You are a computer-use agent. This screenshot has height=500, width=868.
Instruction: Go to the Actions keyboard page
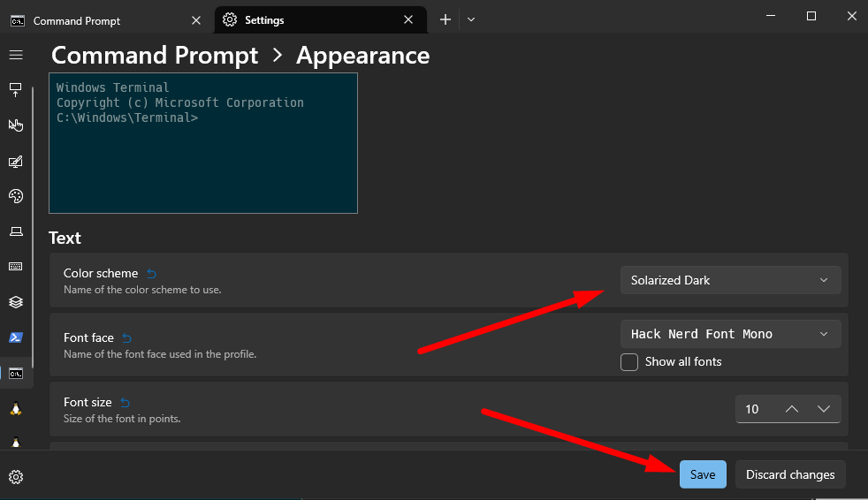[x=16, y=266]
